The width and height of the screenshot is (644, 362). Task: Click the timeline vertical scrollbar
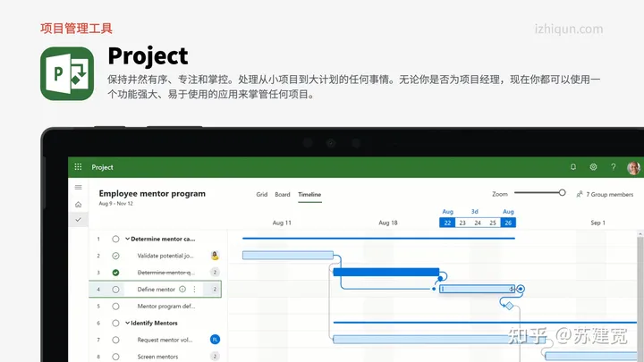[640, 297]
